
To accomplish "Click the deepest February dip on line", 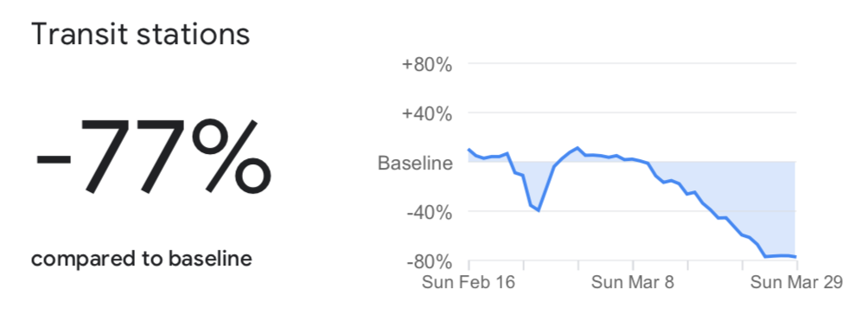I will 538,210.
